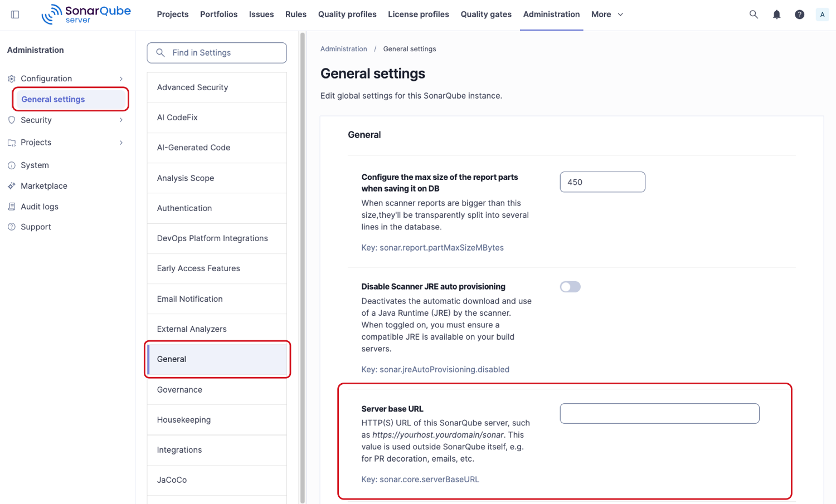This screenshot has height=504, width=836.
Task: Select the Authentication settings category
Action: coord(217,208)
